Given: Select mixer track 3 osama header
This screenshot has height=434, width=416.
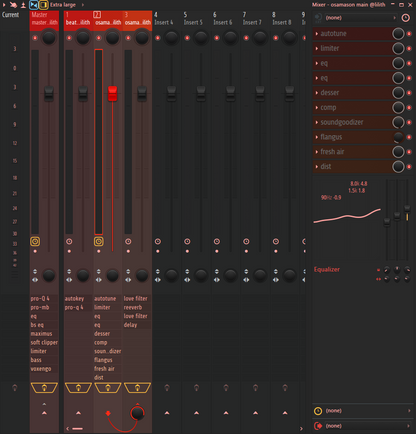Looking at the screenshot, I should pyautogui.click(x=137, y=19).
